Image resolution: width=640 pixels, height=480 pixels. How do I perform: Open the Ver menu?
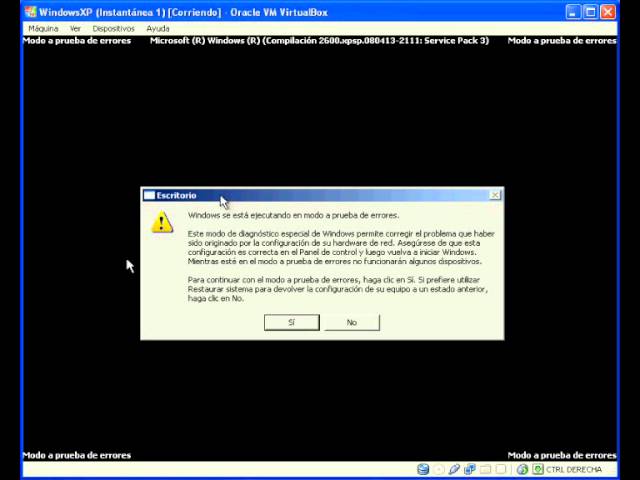pyautogui.click(x=75, y=29)
